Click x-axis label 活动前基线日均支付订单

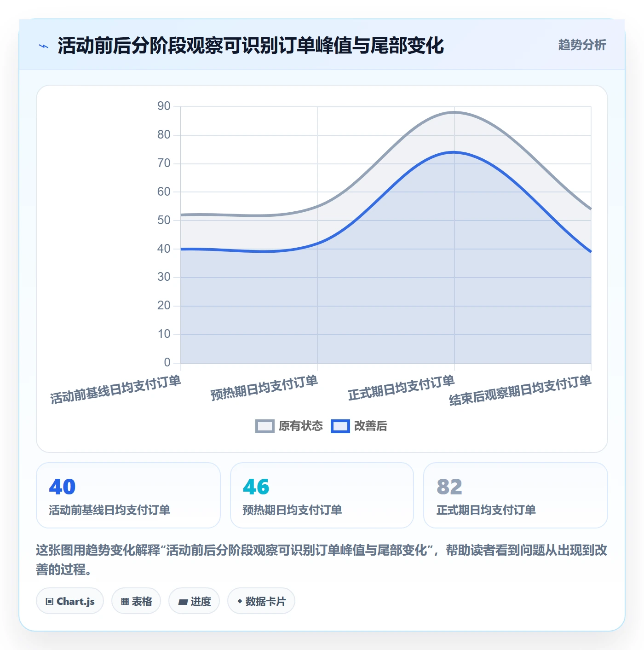pos(115,389)
